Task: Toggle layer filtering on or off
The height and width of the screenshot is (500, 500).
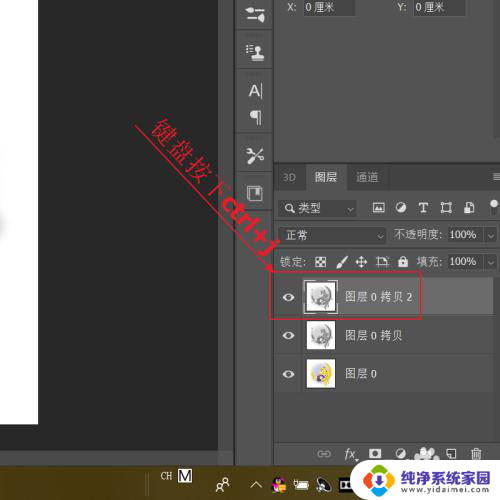Action: (x=494, y=207)
